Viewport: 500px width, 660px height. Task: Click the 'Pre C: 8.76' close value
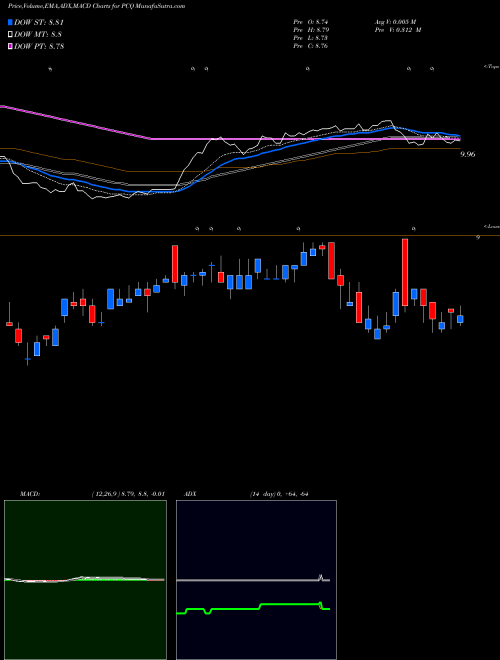pyautogui.click(x=311, y=46)
